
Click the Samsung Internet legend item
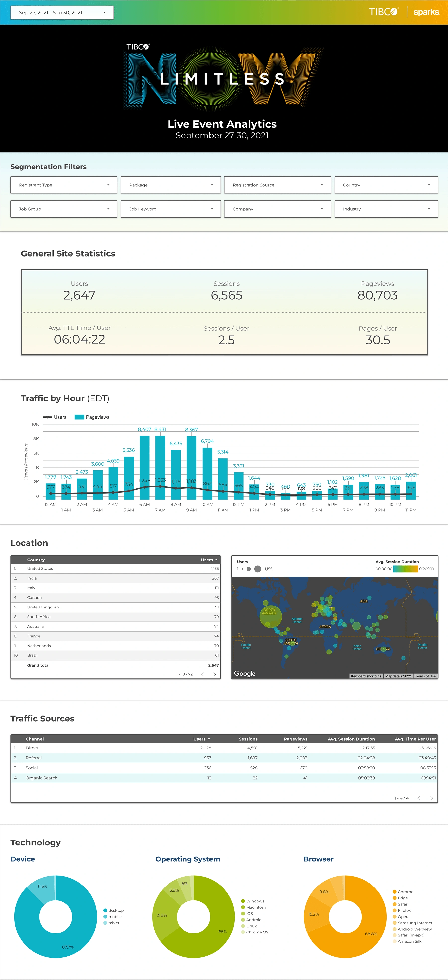[x=413, y=923]
